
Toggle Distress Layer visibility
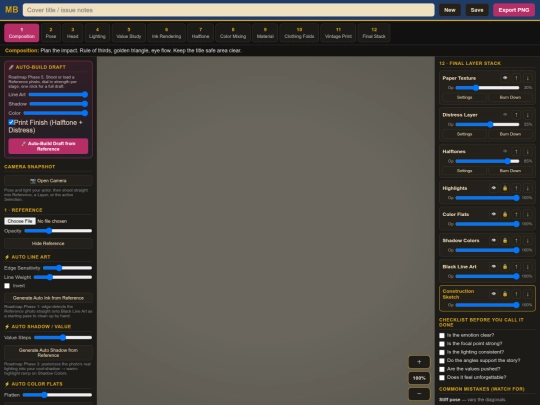click(505, 115)
